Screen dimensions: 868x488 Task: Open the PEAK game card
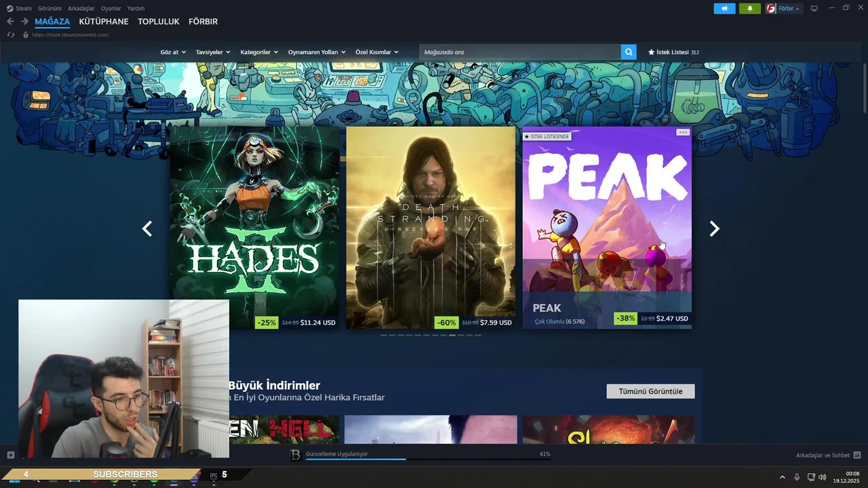[x=607, y=228]
